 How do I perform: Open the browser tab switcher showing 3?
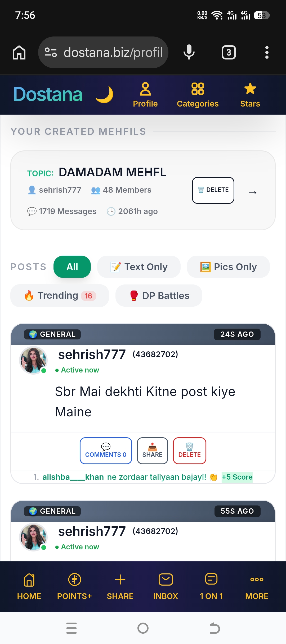229,52
